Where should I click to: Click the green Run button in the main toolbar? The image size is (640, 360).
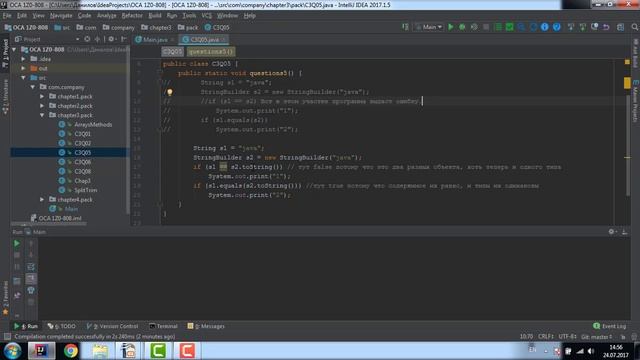click(x=451, y=27)
